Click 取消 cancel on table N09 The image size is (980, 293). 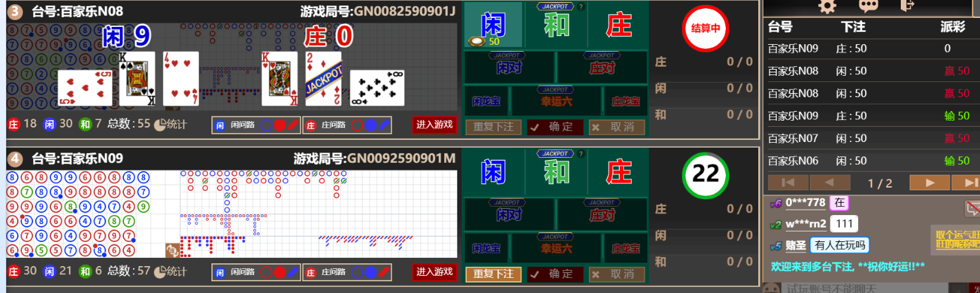616,274
